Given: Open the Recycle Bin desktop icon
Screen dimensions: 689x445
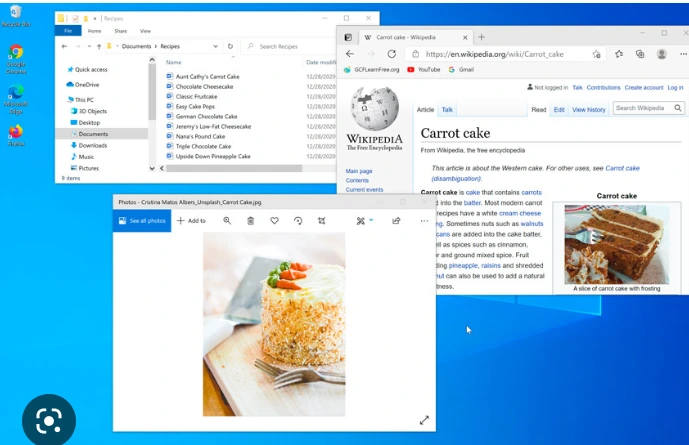Looking at the screenshot, I should tap(15, 16).
